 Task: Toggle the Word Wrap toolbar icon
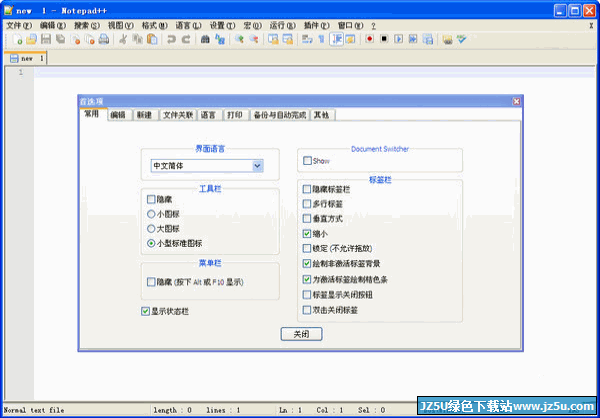(307, 39)
